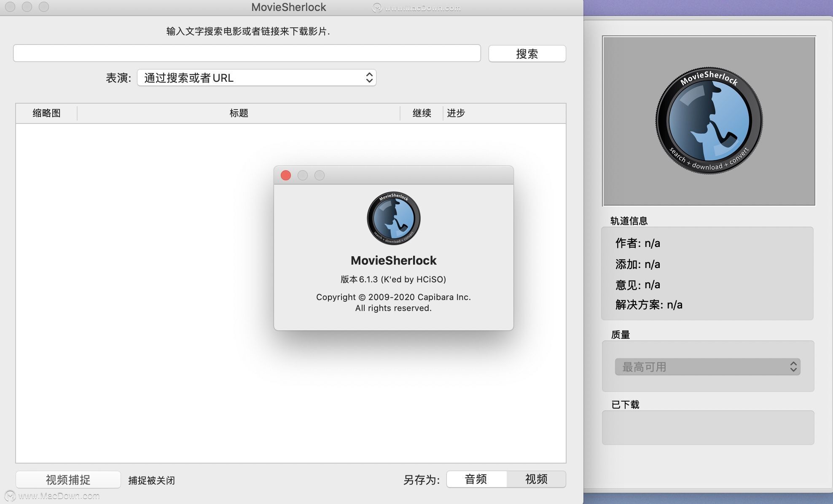Click the MovieSherlock logo in About dialog
This screenshot has width=833, height=504.
393,218
